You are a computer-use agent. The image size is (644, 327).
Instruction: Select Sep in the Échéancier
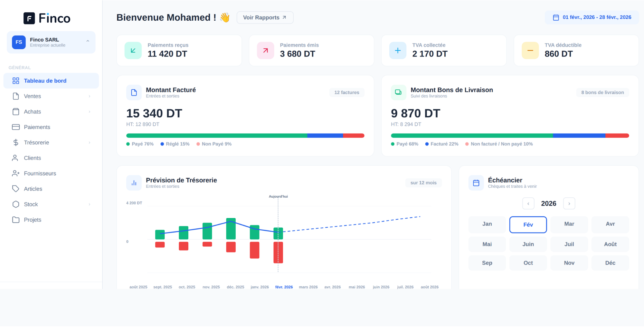(487, 263)
